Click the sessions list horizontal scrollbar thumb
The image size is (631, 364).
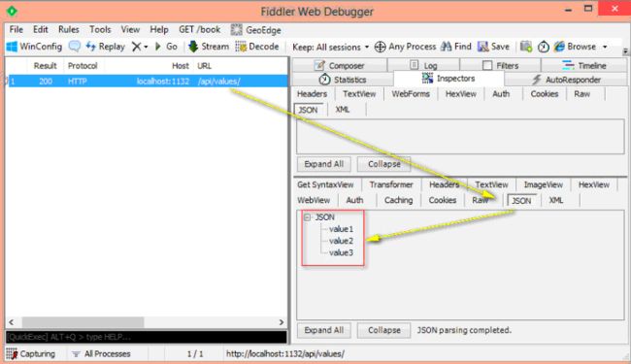83,321
